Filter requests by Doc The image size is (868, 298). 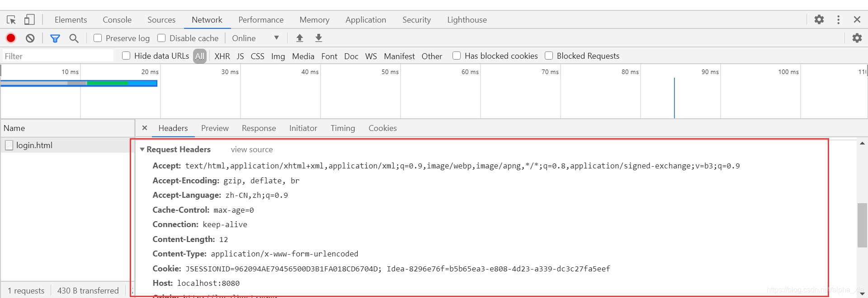(351, 56)
